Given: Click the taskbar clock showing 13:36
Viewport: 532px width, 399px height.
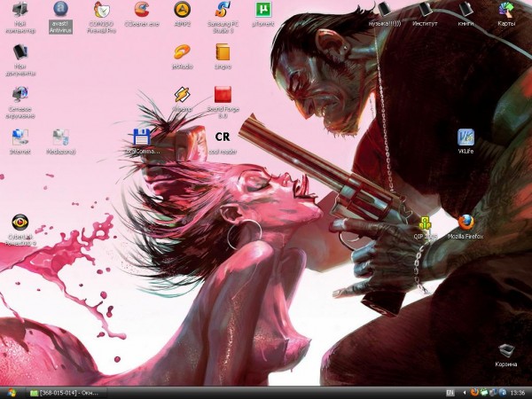Looking at the screenshot, I should 518,393.
